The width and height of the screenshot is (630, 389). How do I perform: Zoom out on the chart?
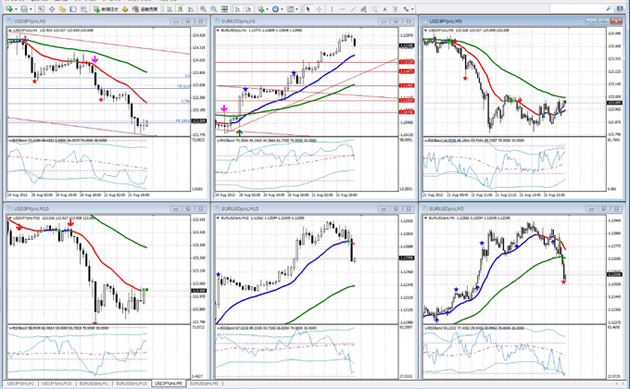214,9
